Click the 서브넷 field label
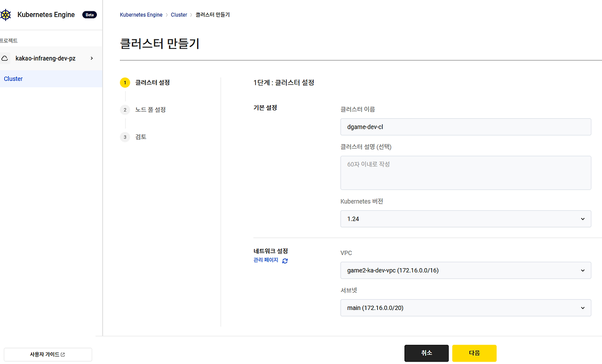The image size is (602, 364). tap(349, 291)
